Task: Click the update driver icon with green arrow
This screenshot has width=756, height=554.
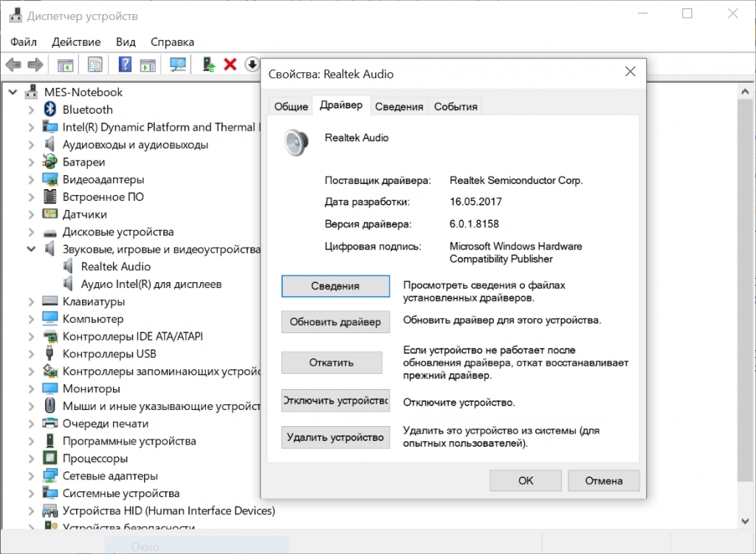Action: coord(208,64)
